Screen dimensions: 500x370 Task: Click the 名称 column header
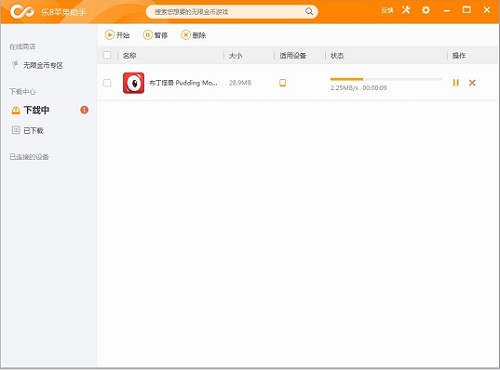129,56
